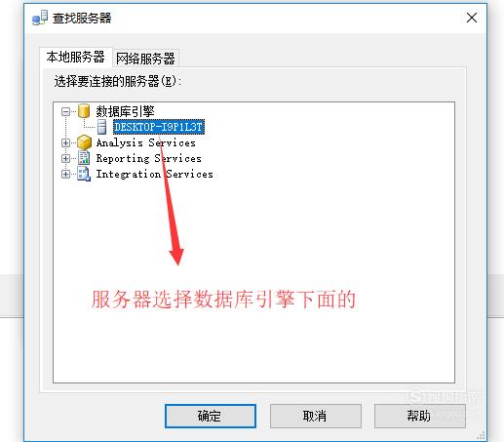Image resolution: width=504 pixels, height=442 pixels.
Task: Cancel with the 取消 button
Action: [315, 416]
